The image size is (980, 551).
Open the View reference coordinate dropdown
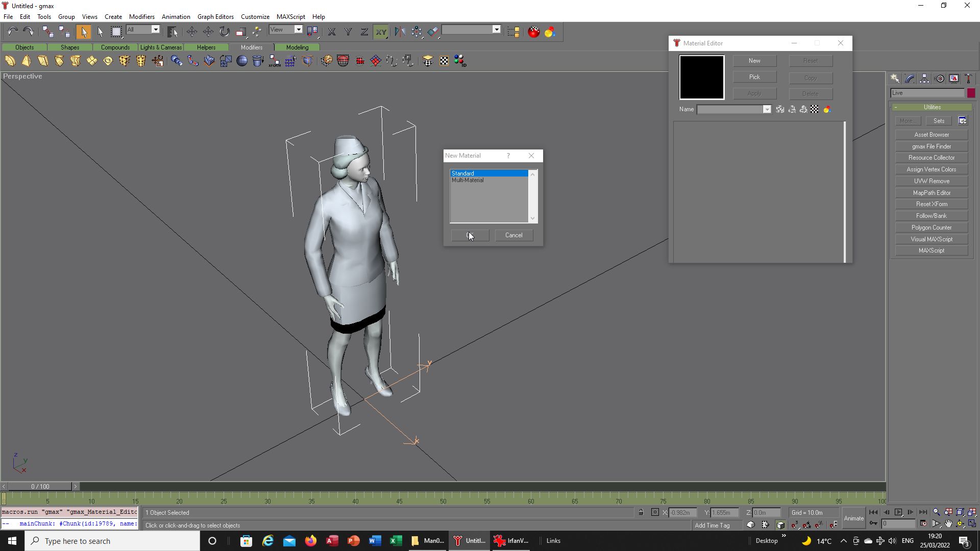click(286, 30)
